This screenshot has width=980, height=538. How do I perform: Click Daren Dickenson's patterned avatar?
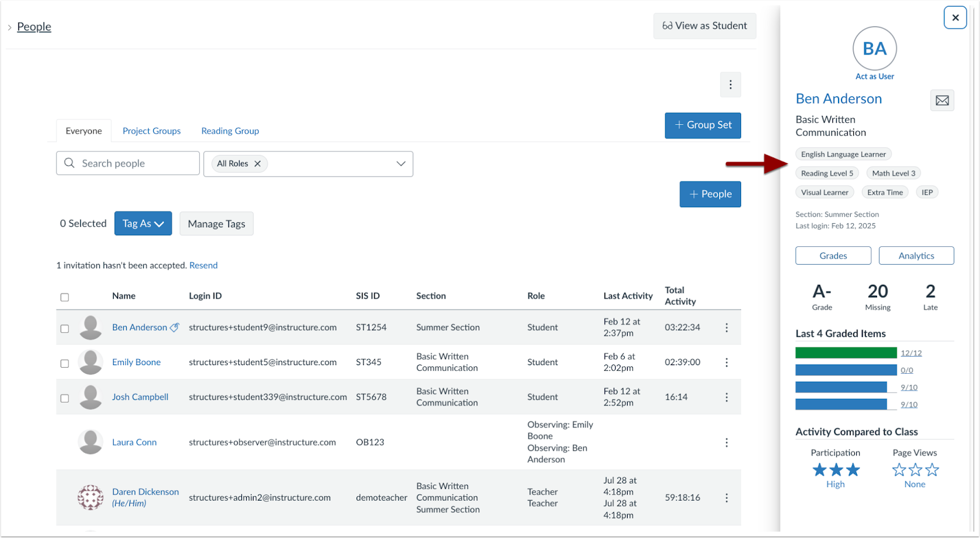[91, 498]
